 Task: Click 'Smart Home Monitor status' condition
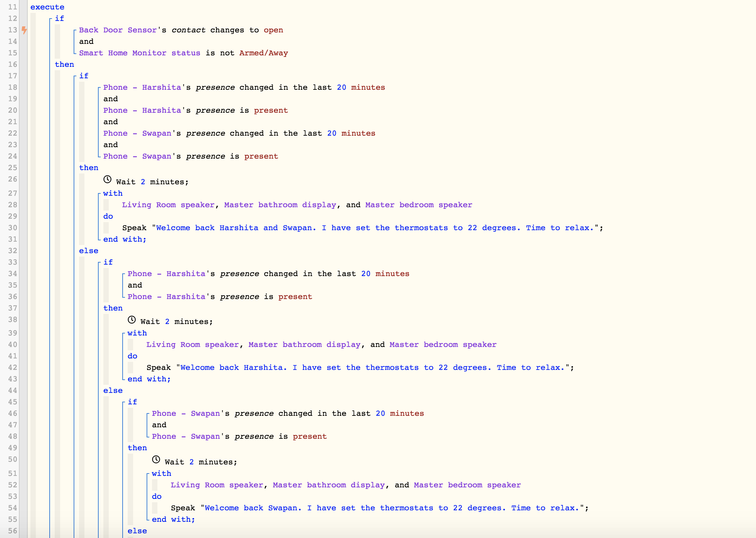[x=140, y=53]
